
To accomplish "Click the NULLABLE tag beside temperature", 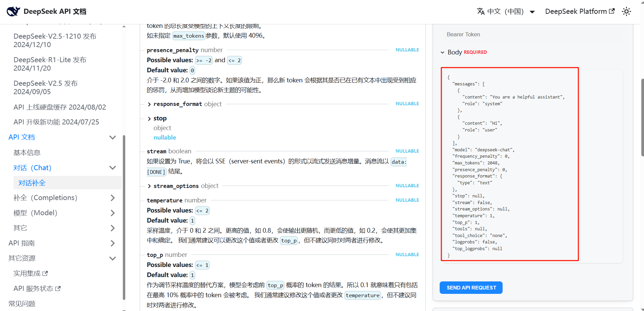I will [x=407, y=200].
